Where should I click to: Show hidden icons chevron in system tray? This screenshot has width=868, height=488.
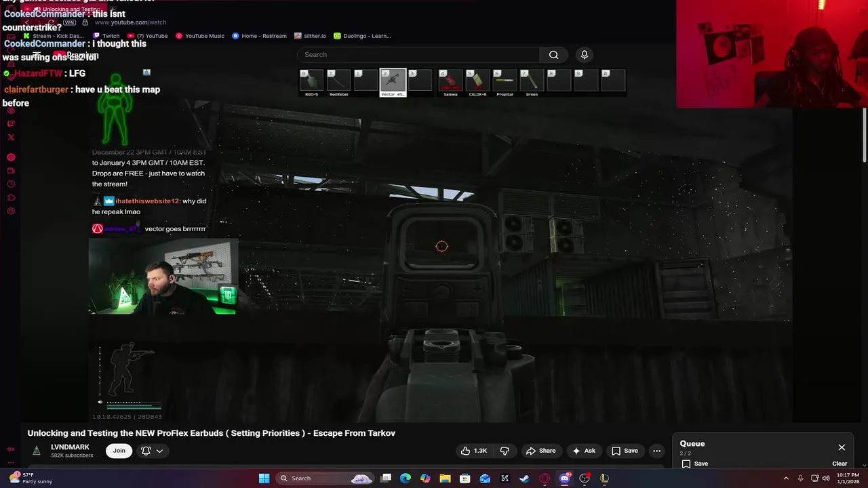coord(786,479)
